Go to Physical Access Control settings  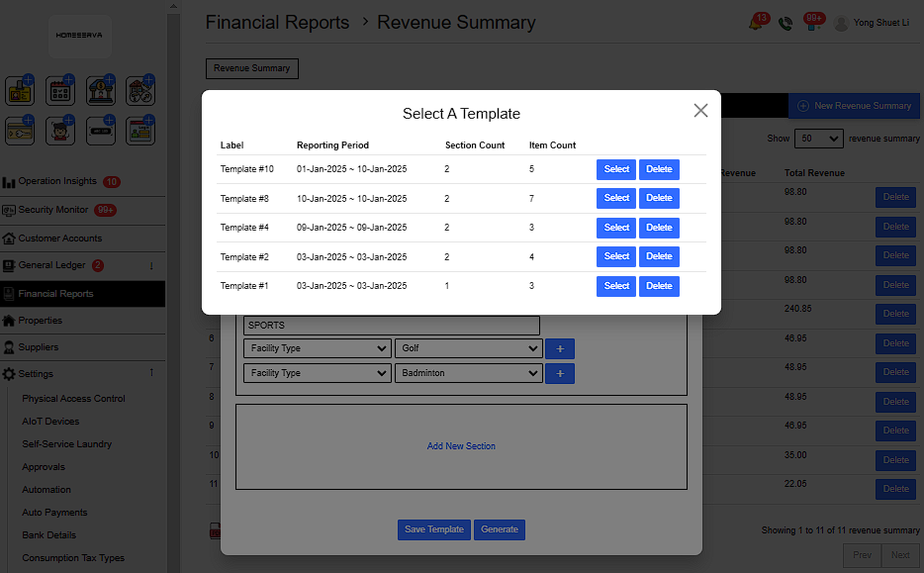click(73, 399)
